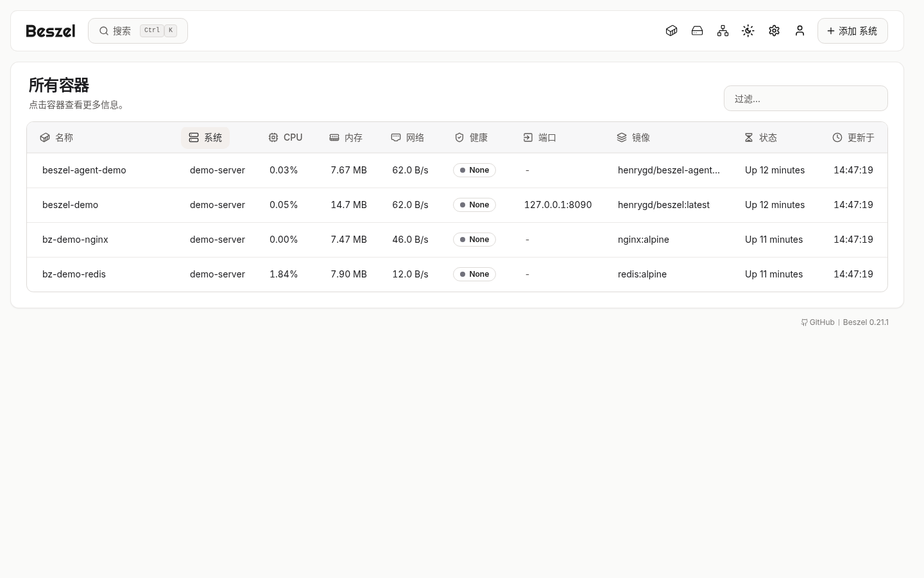Click the henrygd/beszel:latest image cell
Viewport: 924px width, 578px height.
(x=663, y=205)
